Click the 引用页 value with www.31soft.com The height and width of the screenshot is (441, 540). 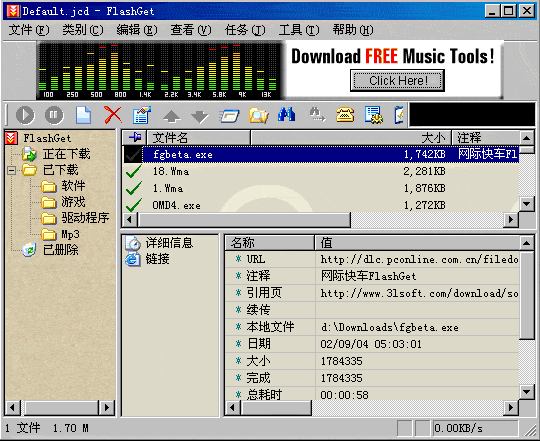[x=419, y=293]
